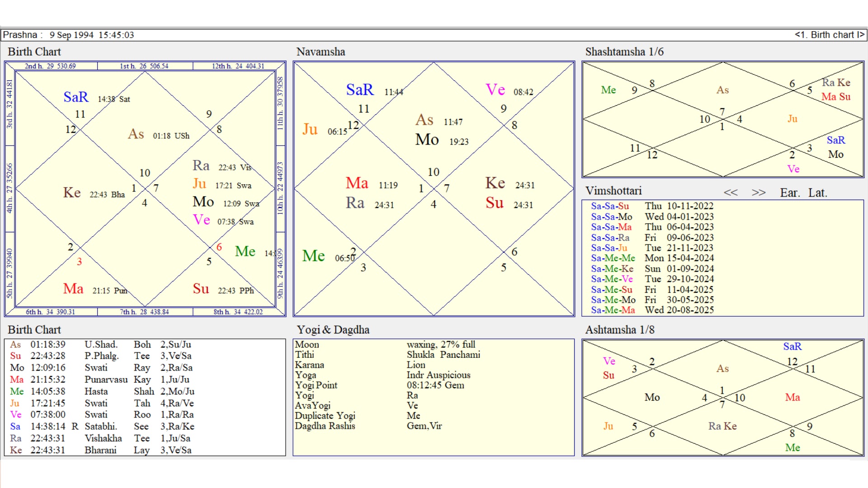The height and width of the screenshot is (488, 868).
Task: Click Mo 12:09 Swa in the Birth Chart
Action: click(226, 202)
